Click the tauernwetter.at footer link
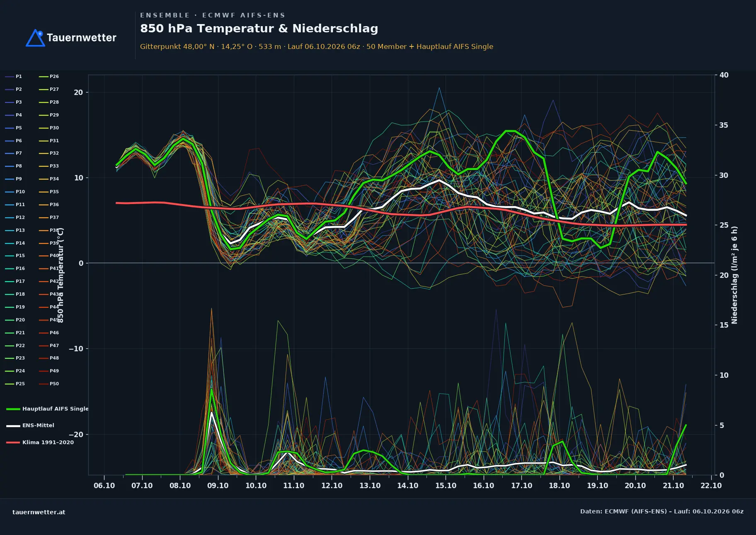Viewport: 756px width, 535px height. click(39, 512)
